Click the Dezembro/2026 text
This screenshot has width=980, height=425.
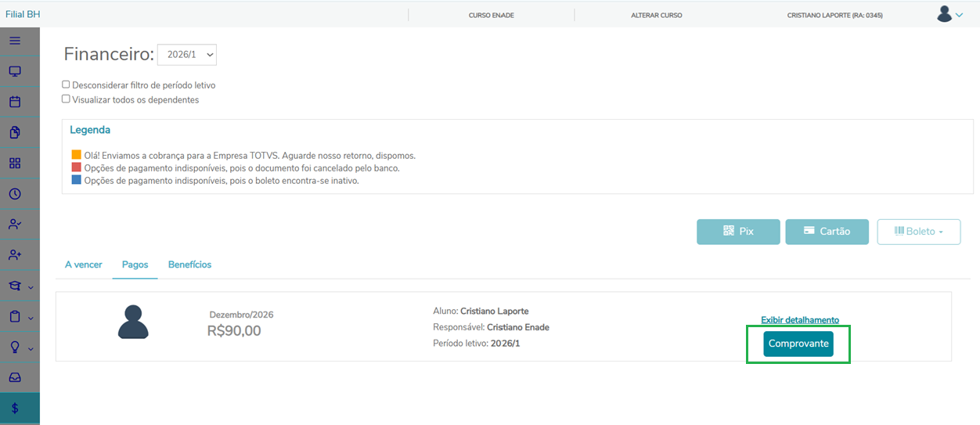click(241, 315)
